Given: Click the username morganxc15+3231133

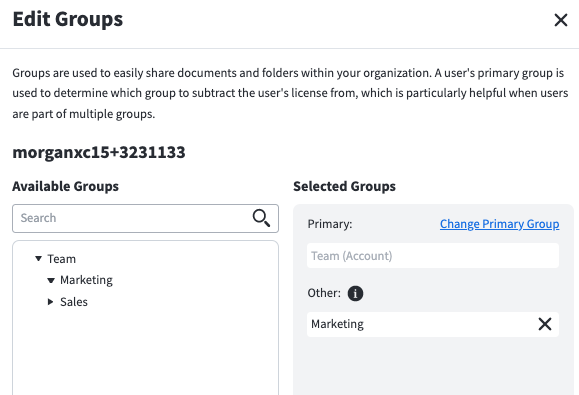Looking at the screenshot, I should (x=99, y=152).
